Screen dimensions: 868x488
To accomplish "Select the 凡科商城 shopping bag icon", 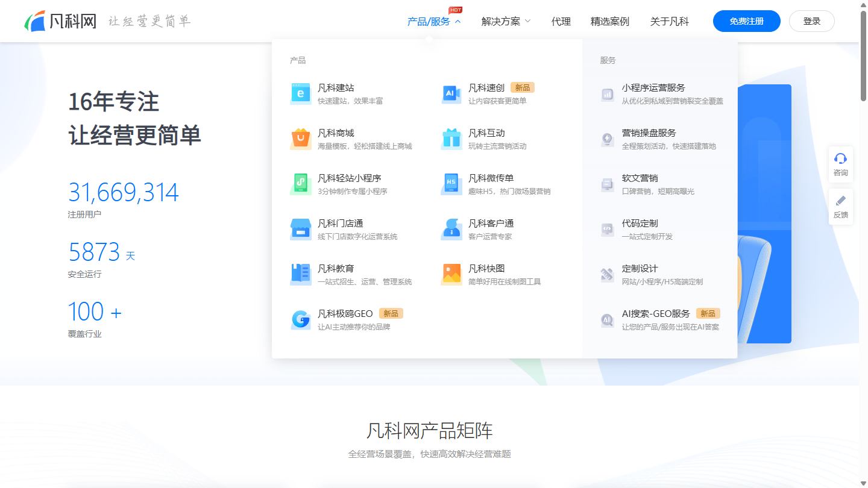I will point(301,139).
